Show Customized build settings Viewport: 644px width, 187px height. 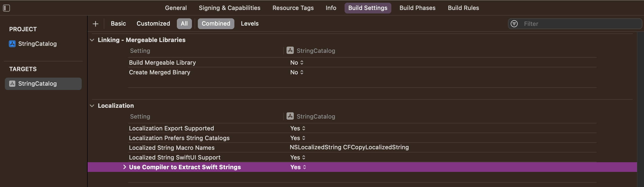[153, 24]
